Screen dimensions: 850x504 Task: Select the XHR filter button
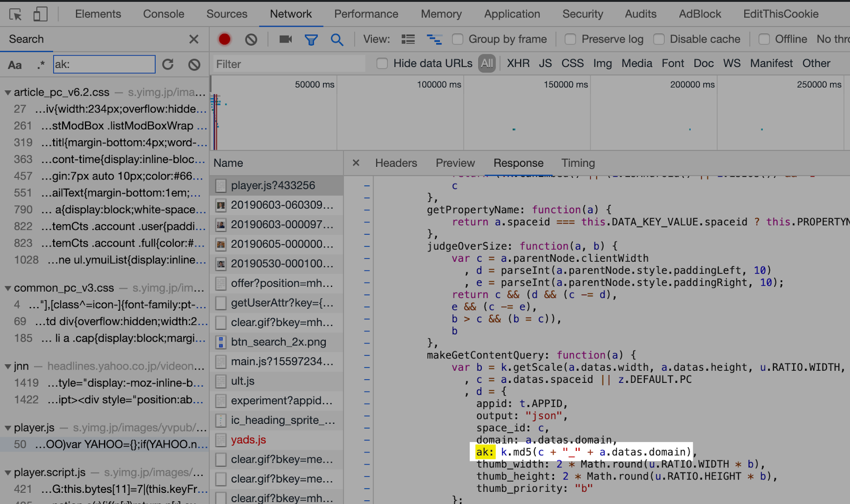pyautogui.click(x=517, y=63)
